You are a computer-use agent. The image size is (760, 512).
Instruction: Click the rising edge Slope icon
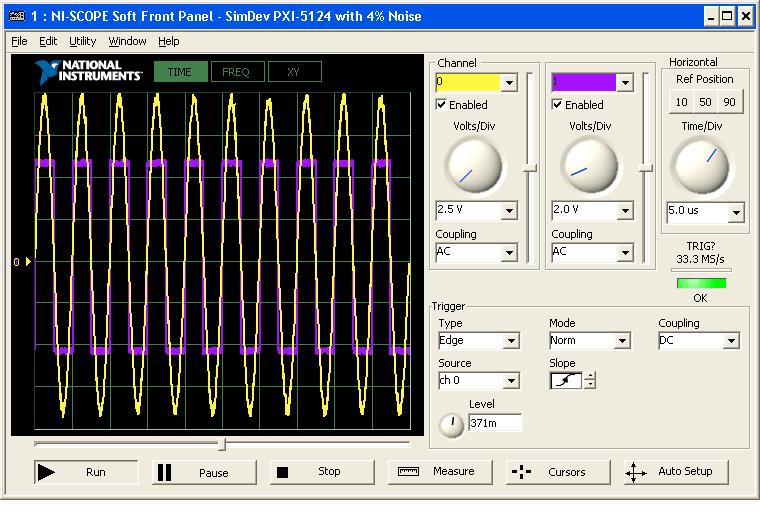pyautogui.click(x=565, y=380)
